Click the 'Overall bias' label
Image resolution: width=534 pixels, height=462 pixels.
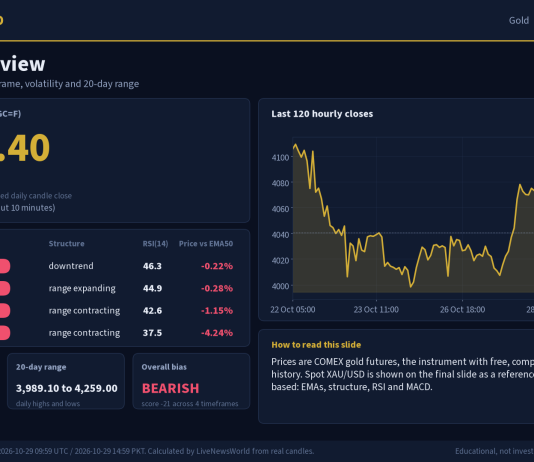click(x=164, y=367)
